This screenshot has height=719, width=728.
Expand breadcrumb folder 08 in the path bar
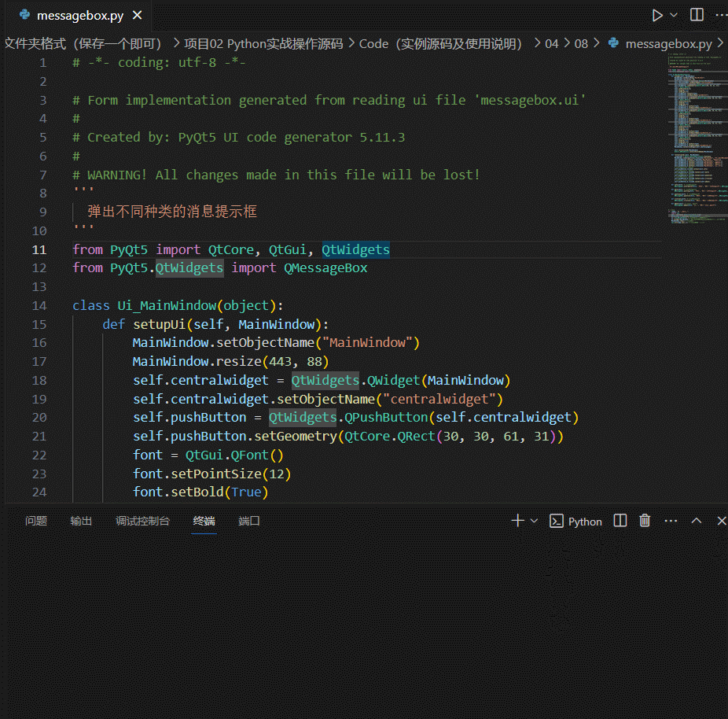tap(581, 43)
